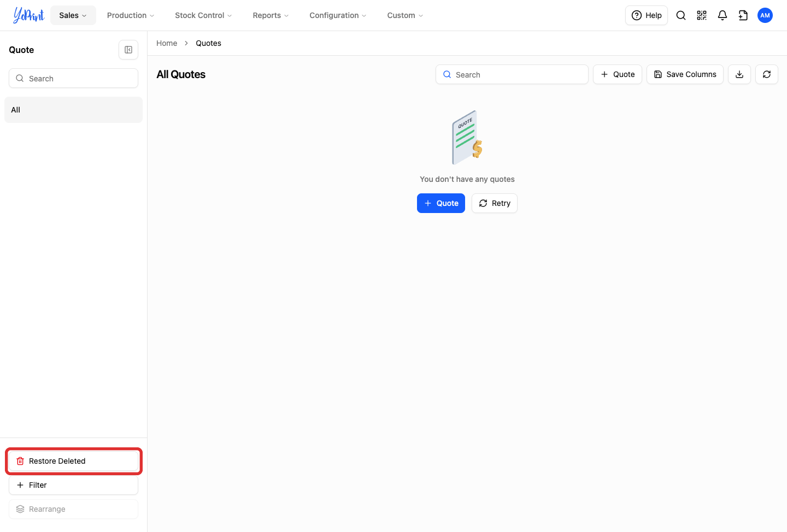
Task: Open the new document icon in header
Action: coord(743,15)
